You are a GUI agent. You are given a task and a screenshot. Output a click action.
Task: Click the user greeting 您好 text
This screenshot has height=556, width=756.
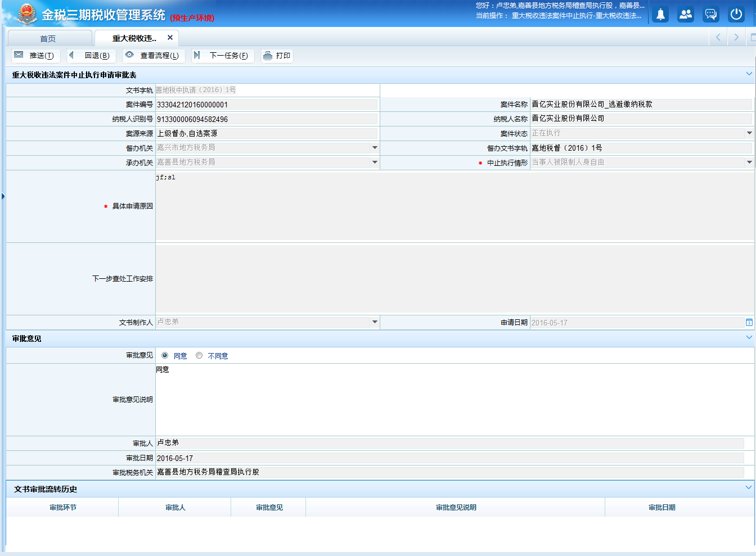click(x=560, y=6)
